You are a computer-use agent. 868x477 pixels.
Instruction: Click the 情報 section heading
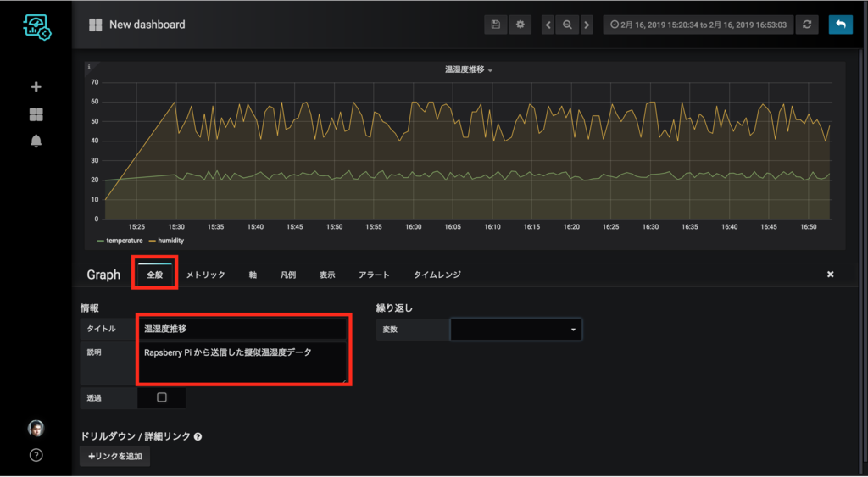tap(89, 308)
